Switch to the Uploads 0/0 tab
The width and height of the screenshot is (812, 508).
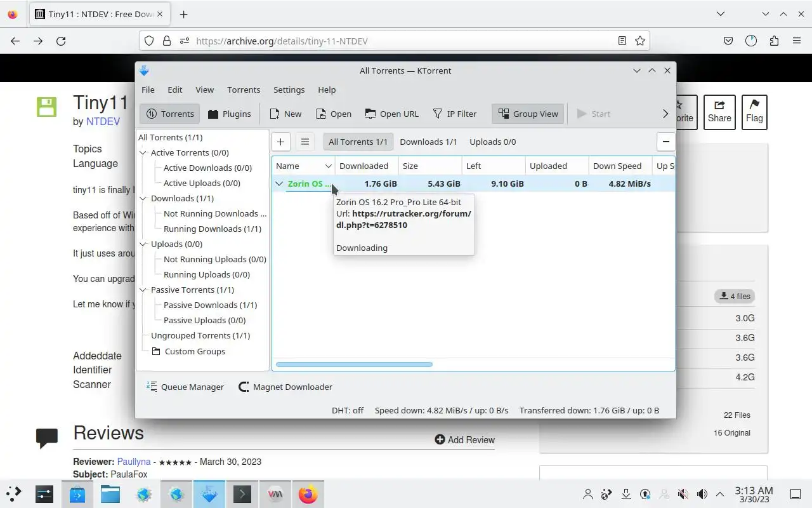pos(492,142)
